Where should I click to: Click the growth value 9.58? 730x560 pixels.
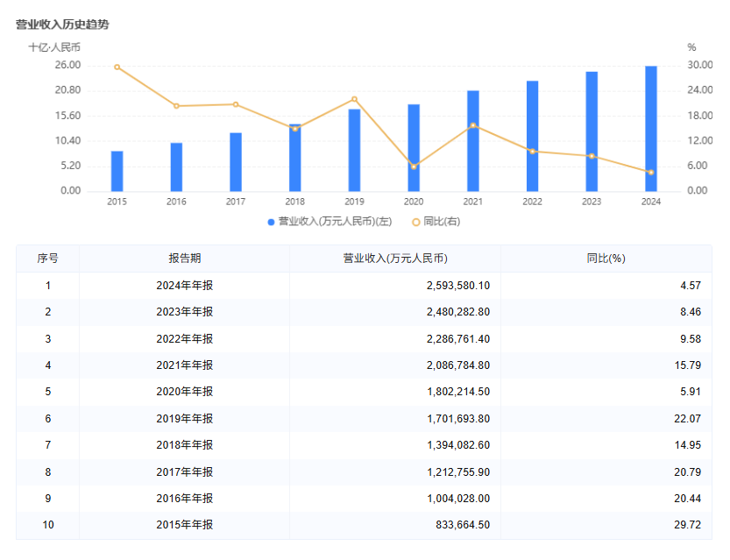point(691,339)
